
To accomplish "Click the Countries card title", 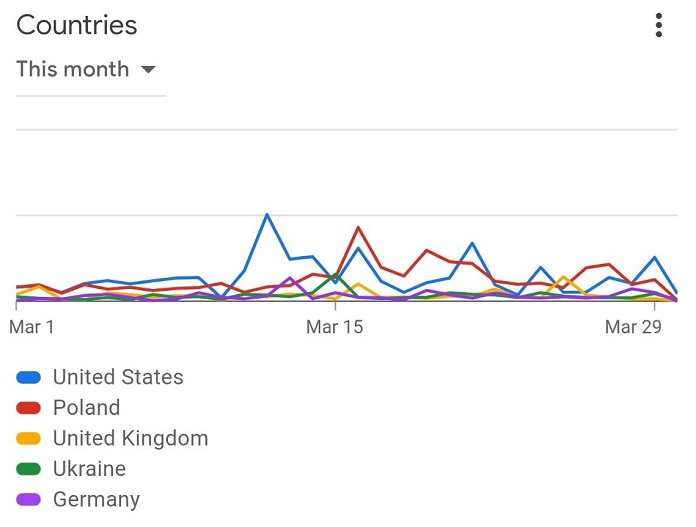I will (77, 25).
